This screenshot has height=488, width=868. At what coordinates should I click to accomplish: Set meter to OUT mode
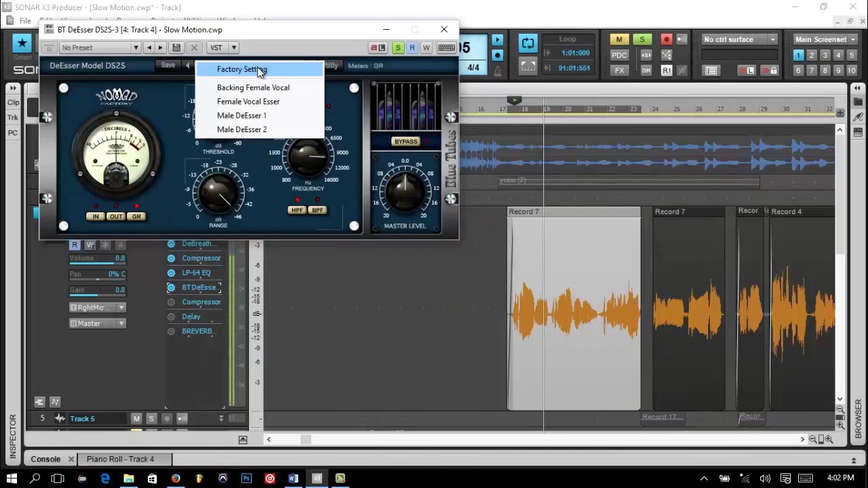tap(115, 216)
